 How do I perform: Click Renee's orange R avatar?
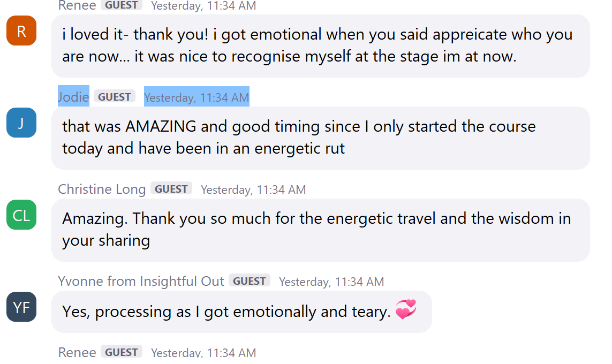[21, 31]
